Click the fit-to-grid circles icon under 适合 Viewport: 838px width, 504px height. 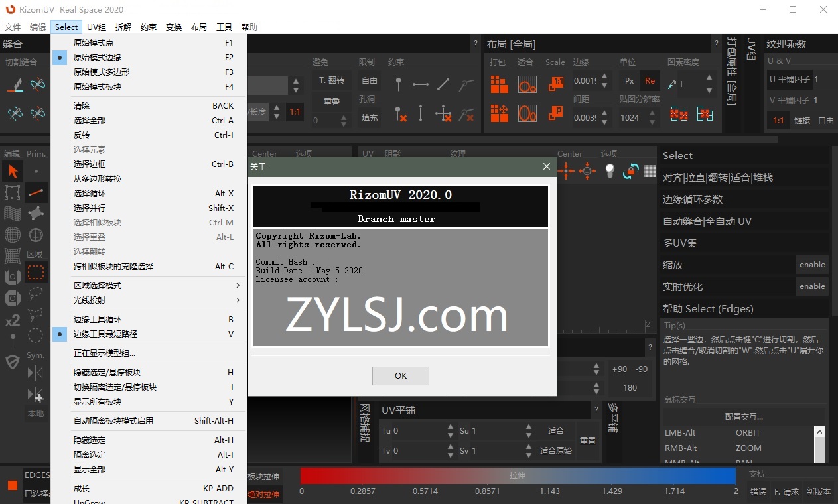527,84
